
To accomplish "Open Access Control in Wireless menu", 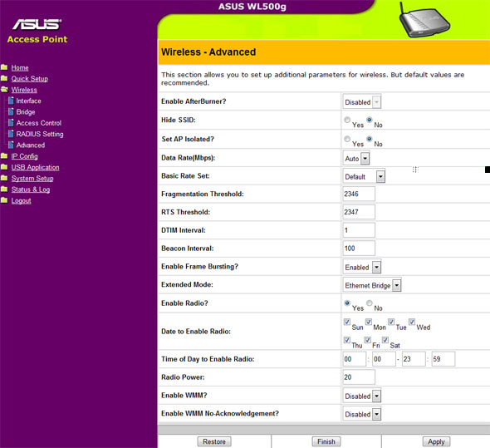I will (x=39, y=123).
